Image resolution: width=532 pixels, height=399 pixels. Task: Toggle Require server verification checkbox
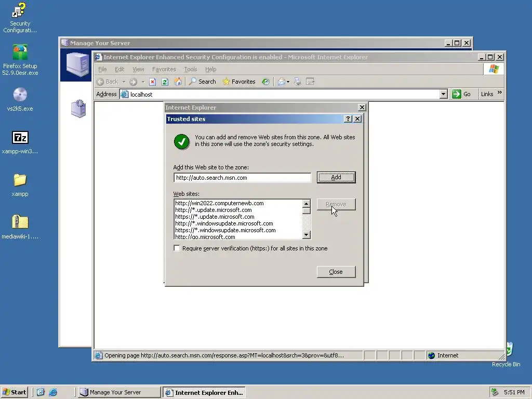pos(177,248)
